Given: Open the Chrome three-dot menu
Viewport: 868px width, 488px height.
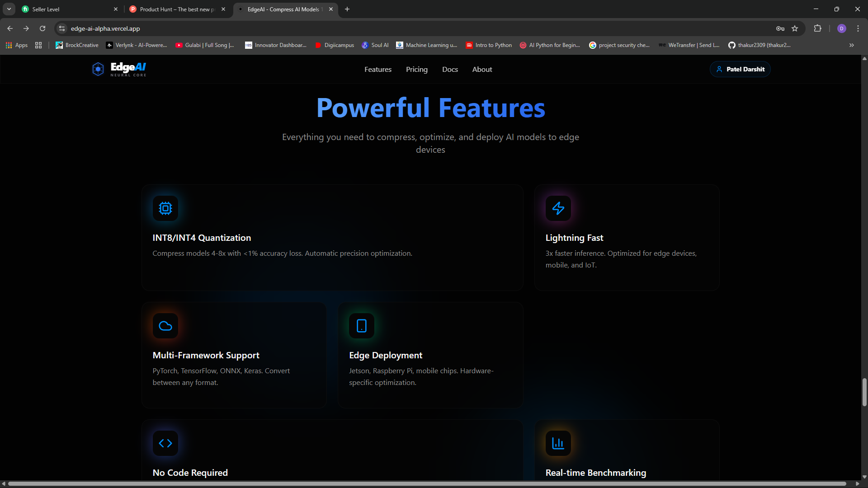Looking at the screenshot, I should (858, 28).
